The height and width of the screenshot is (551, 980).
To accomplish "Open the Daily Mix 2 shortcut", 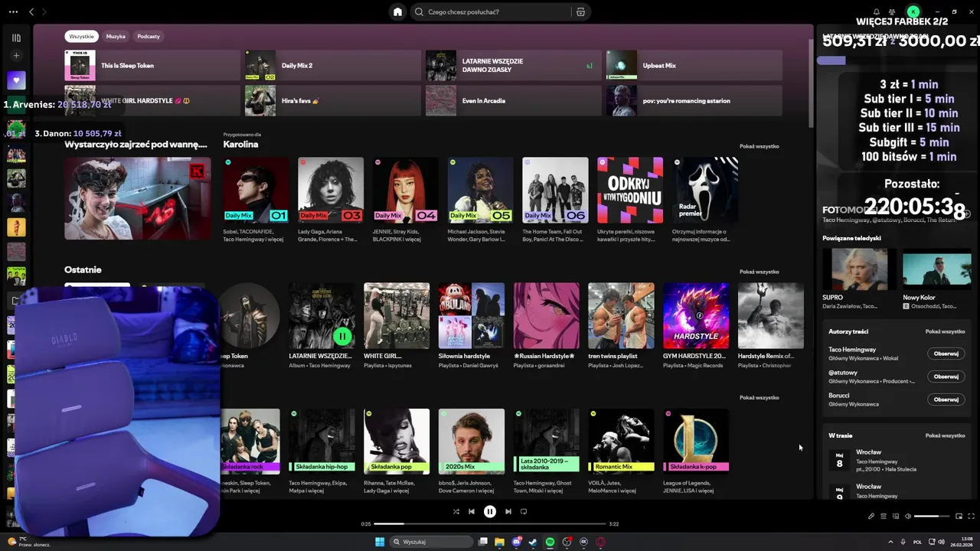I will [333, 66].
